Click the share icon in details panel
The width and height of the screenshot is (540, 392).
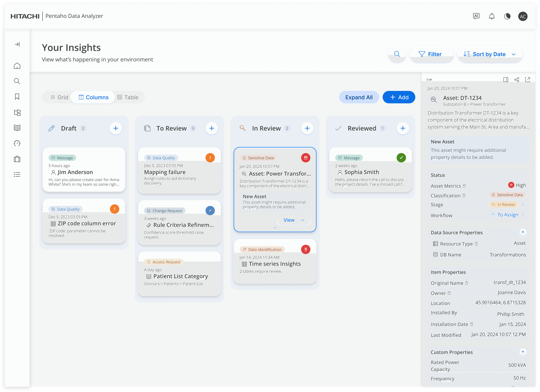tap(517, 79)
